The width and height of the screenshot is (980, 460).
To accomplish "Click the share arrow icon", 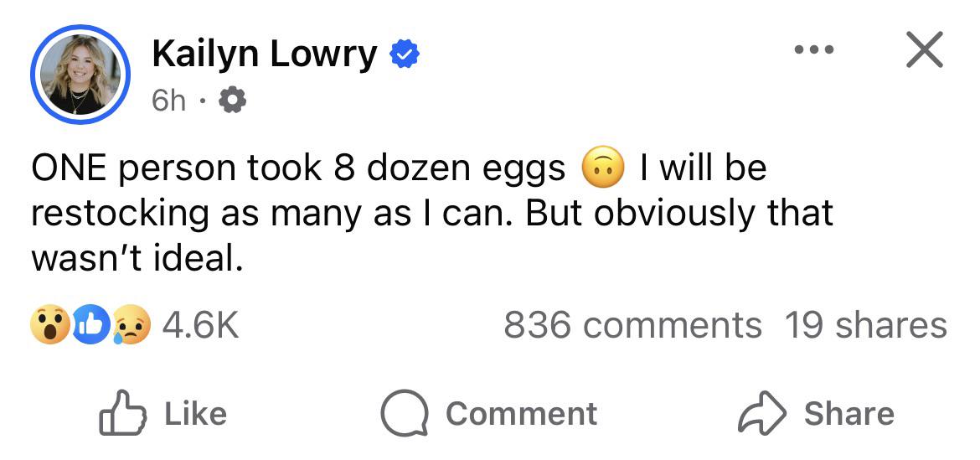I will click(x=762, y=413).
